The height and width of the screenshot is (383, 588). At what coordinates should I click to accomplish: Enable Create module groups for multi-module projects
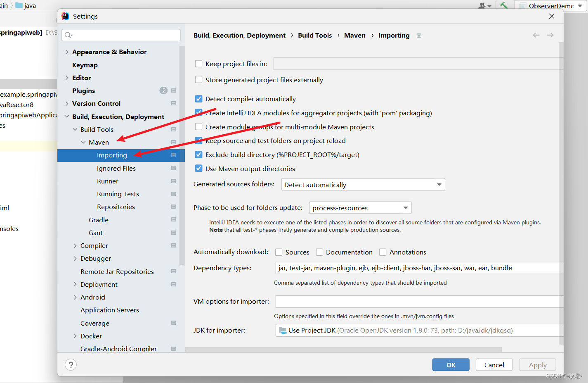[x=198, y=127]
